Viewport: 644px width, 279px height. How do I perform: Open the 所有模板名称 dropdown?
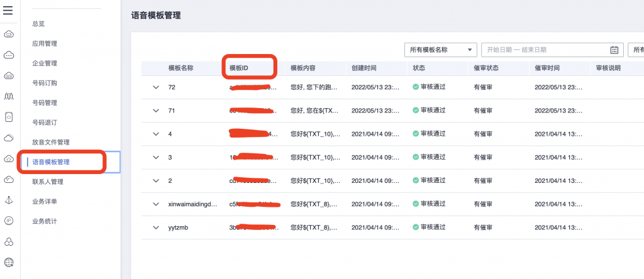point(441,50)
